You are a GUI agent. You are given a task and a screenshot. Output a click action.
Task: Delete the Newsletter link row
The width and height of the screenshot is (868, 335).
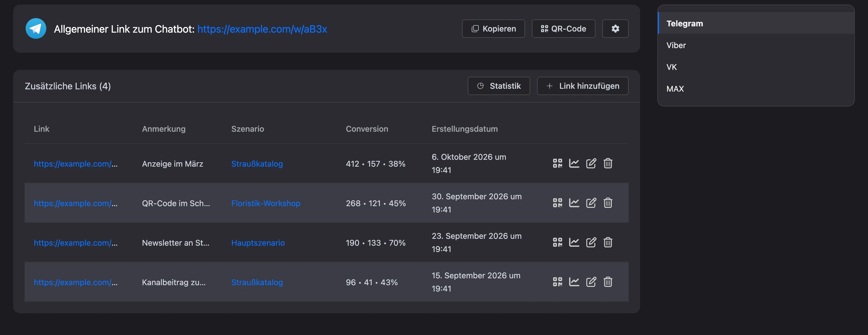click(608, 242)
